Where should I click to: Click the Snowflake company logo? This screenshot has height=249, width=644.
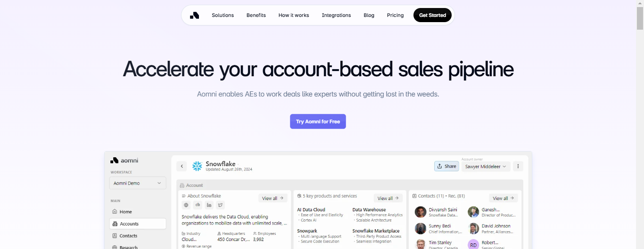pos(197,166)
